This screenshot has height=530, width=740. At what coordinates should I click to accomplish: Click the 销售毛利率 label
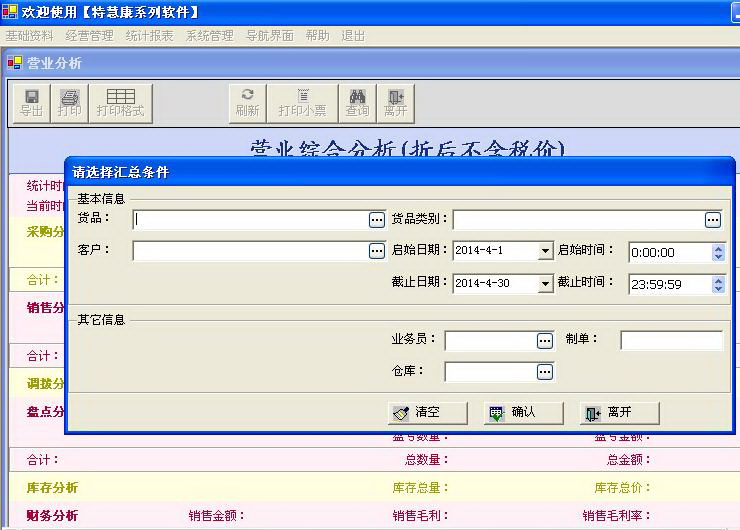tap(616, 515)
